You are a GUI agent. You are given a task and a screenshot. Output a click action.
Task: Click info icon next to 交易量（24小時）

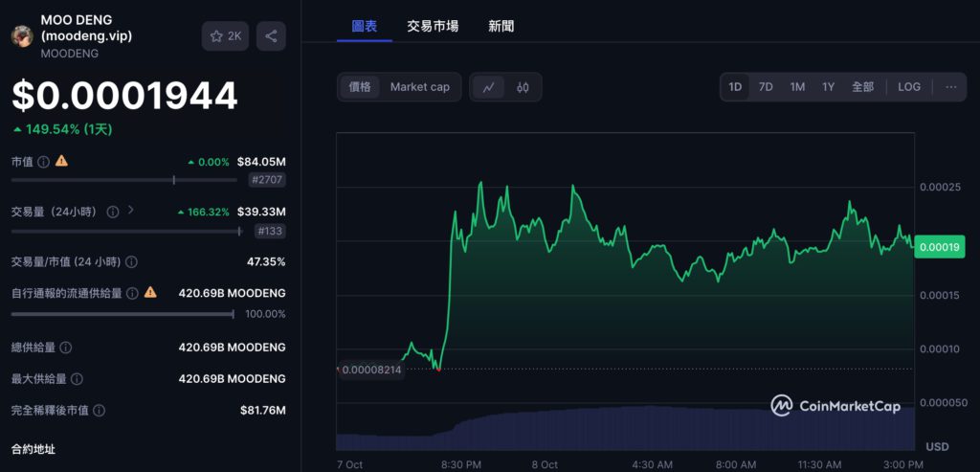(x=113, y=212)
